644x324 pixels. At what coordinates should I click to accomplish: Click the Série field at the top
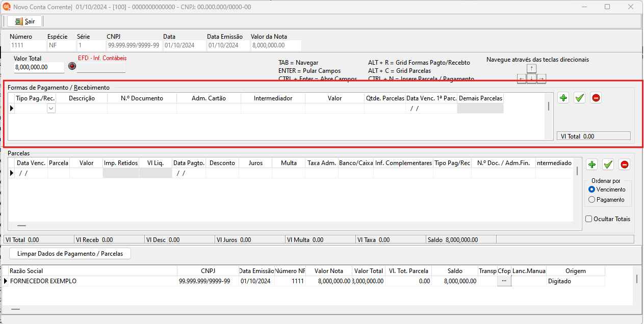pos(90,45)
